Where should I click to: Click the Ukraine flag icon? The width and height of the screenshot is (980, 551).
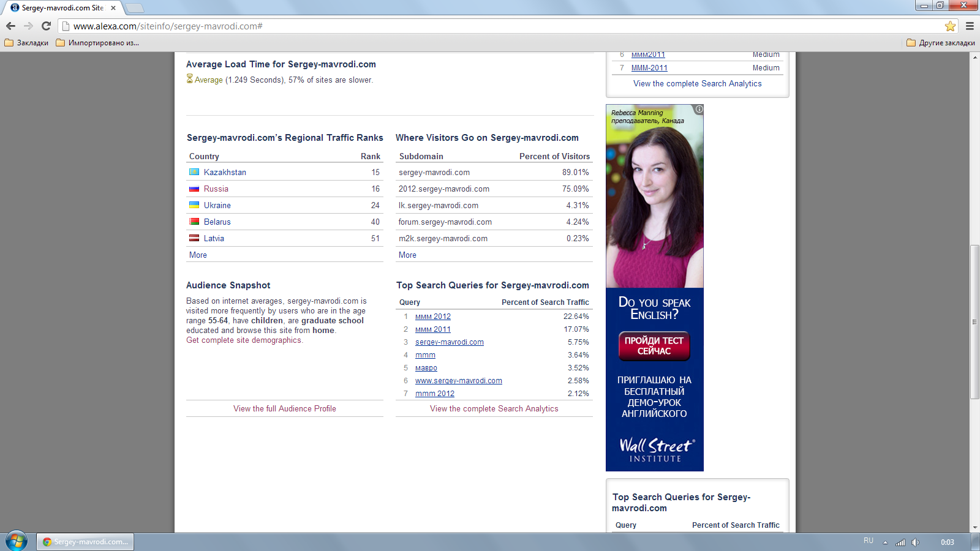(194, 205)
